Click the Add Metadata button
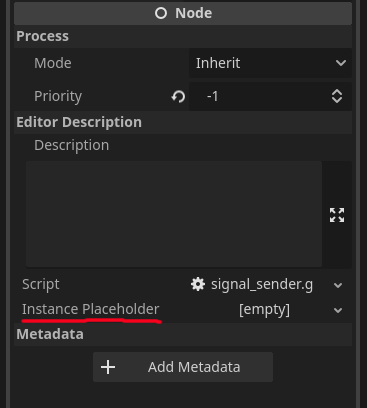The image size is (367, 408). pyautogui.click(x=183, y=367)
